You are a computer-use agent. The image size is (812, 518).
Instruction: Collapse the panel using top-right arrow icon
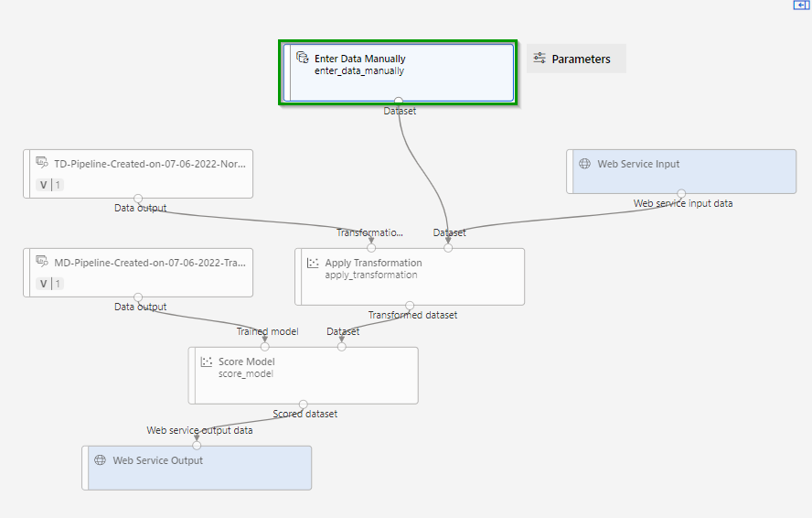coord(801,5)
